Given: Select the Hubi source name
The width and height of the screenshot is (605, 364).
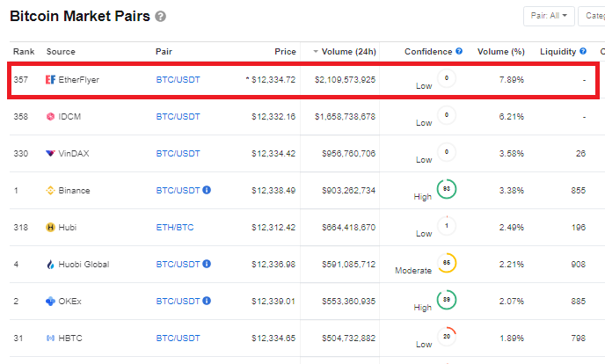Looking at the screenshot, I should click(68, 228).
